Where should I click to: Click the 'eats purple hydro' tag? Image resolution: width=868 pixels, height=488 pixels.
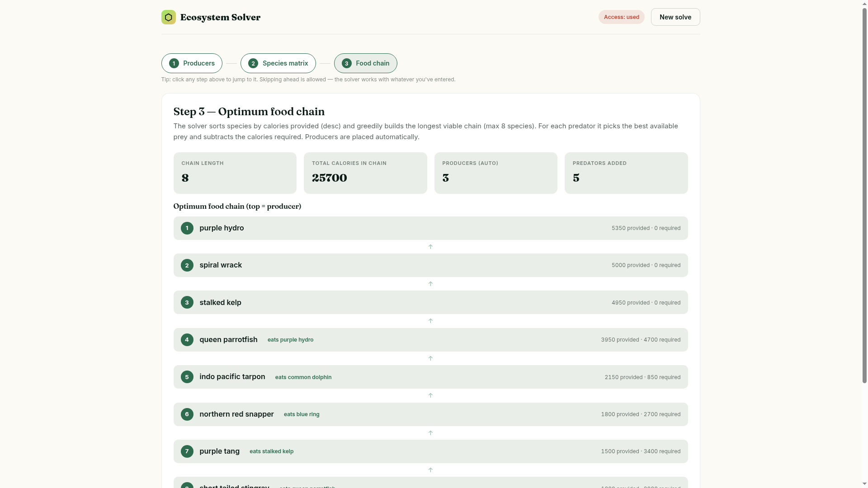(x=290, y=340)
